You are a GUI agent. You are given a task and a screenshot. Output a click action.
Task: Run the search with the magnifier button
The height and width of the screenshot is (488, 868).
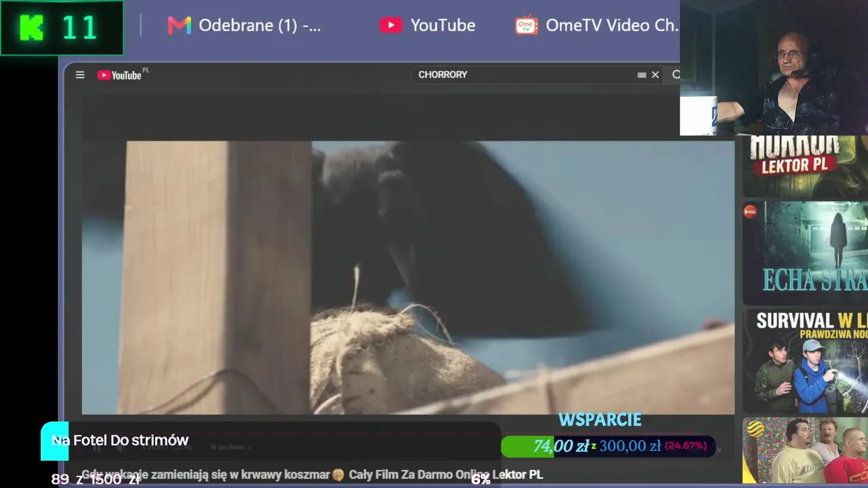pos(675,75)
